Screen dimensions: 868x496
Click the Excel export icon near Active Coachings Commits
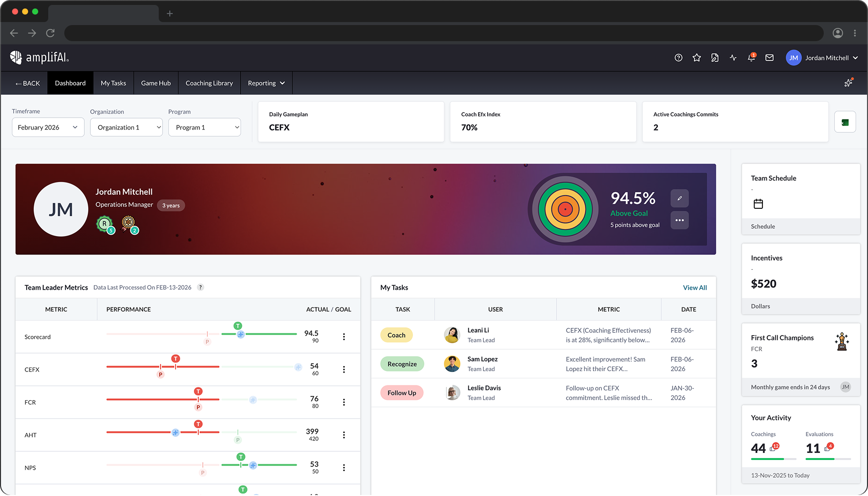coord(845,122)
